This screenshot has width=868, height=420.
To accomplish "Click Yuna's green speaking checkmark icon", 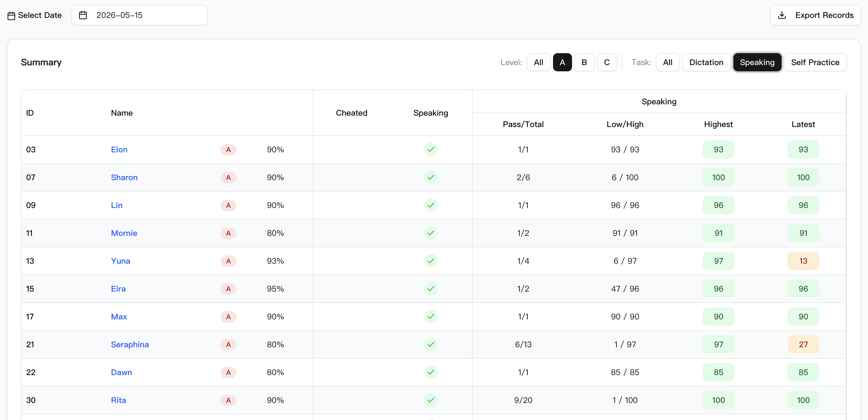I will (x=431, y=261).
